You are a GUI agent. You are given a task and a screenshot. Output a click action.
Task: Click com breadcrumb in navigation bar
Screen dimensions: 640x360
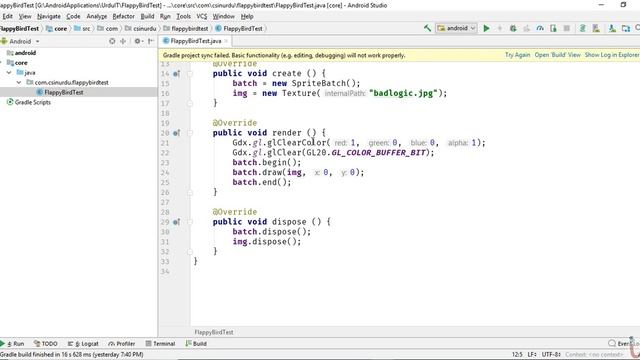(108, 29)
